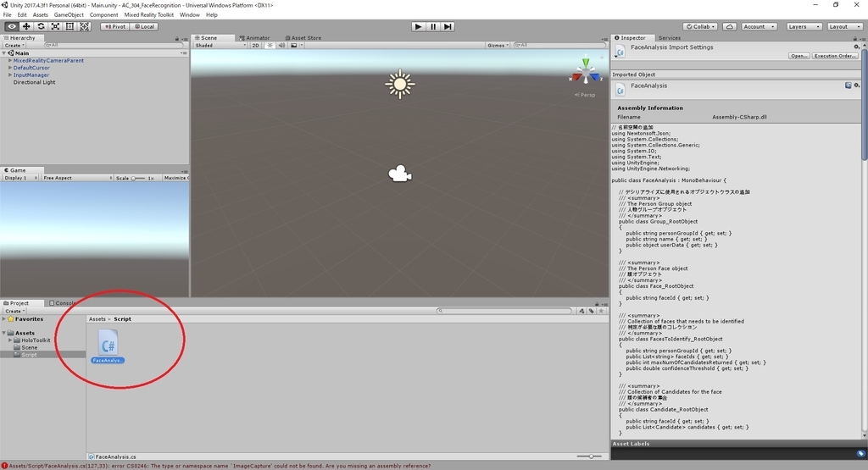Switch to the Animator tab
This screenshot has height=470, width=868.
point(254,37)
